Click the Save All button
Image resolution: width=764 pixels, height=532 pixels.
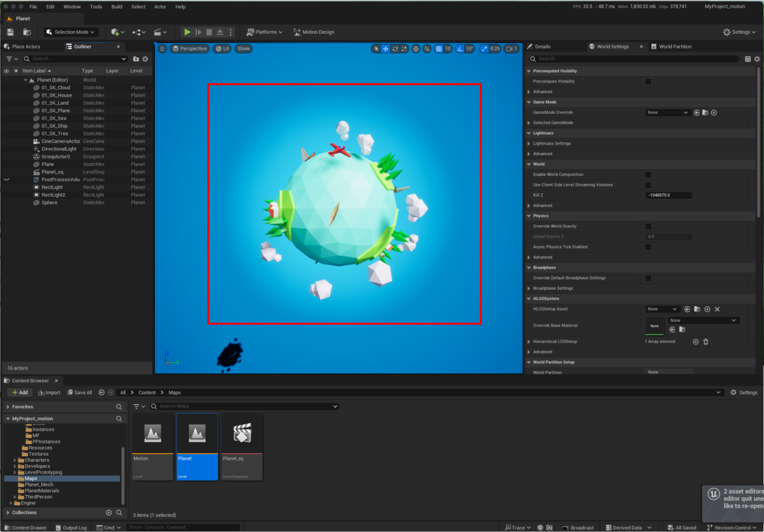tap(79, 392)
